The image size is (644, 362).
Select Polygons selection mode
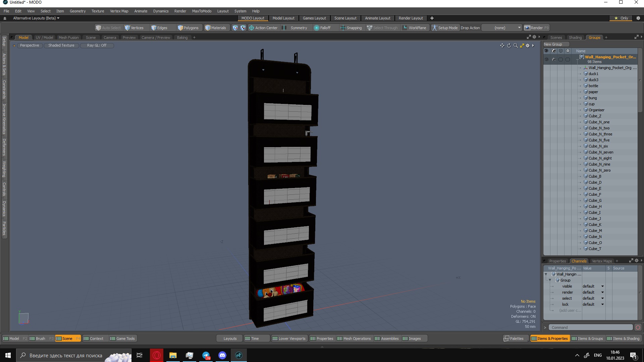point(188,28)
